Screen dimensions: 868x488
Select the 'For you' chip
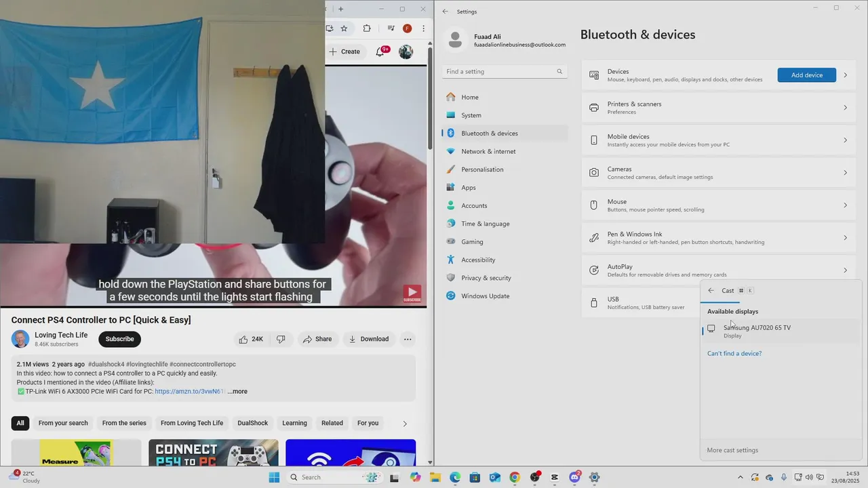coord(368,423)
